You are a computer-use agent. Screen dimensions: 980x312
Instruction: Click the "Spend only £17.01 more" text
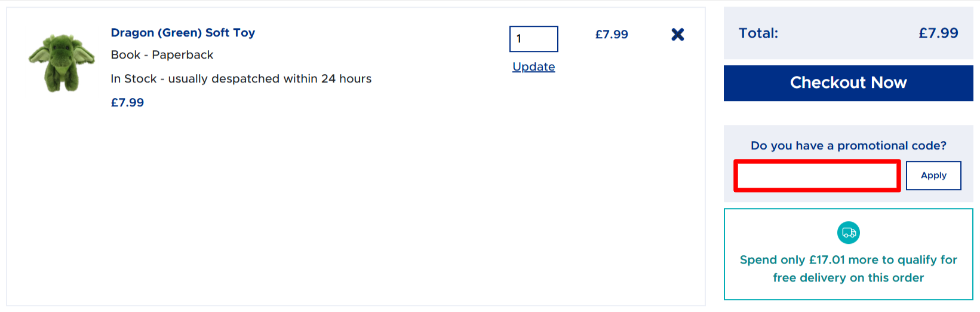(x=848, y=260)
